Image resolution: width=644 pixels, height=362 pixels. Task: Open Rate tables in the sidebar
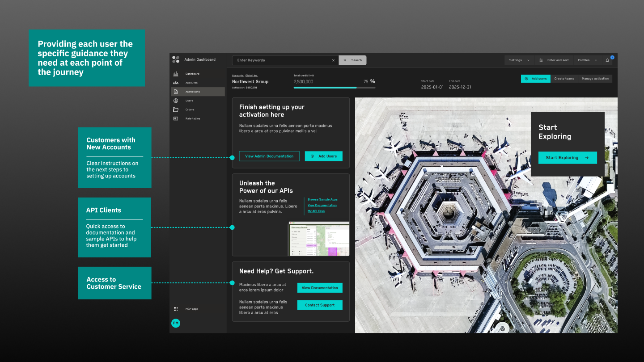tap(198, 118)
